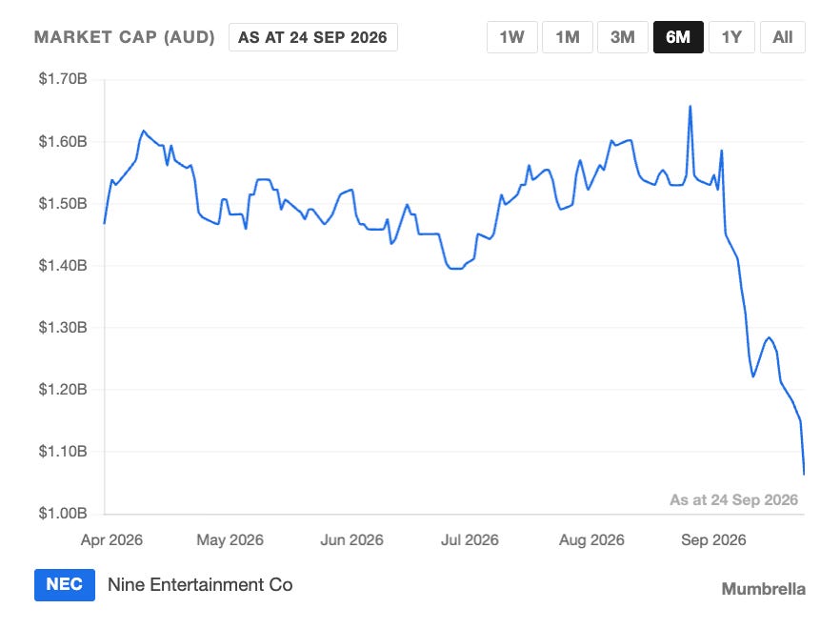Viewport: 840px width, 629px height.
Task: Open the As At 24 Sep 2026 date box
Action: pos(312,37)
